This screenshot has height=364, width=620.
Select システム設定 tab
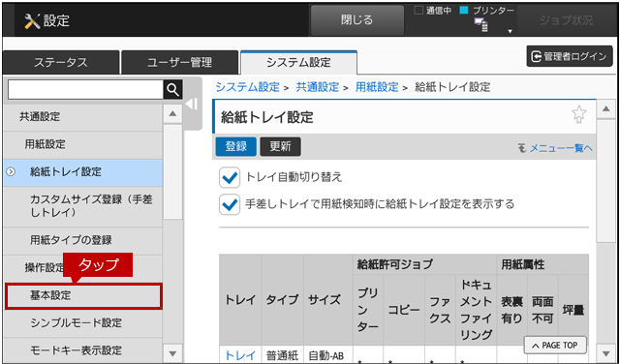[298, 63]
